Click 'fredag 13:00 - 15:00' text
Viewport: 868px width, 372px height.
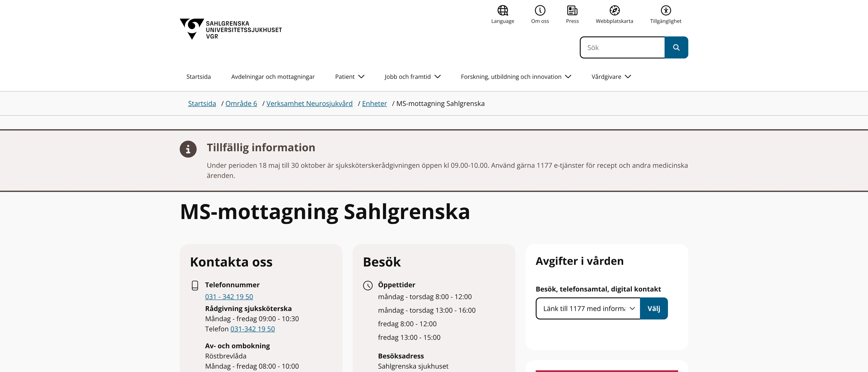pyautogui.click(x=409, y=337)
